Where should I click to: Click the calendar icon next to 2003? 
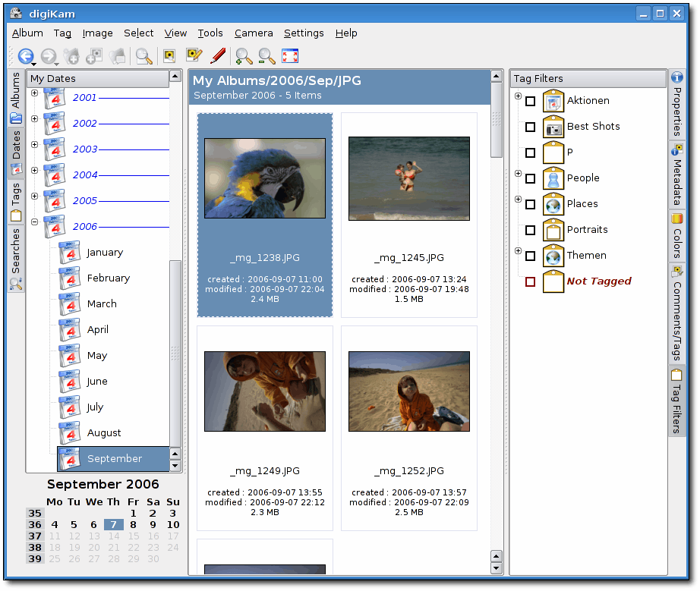55,149
